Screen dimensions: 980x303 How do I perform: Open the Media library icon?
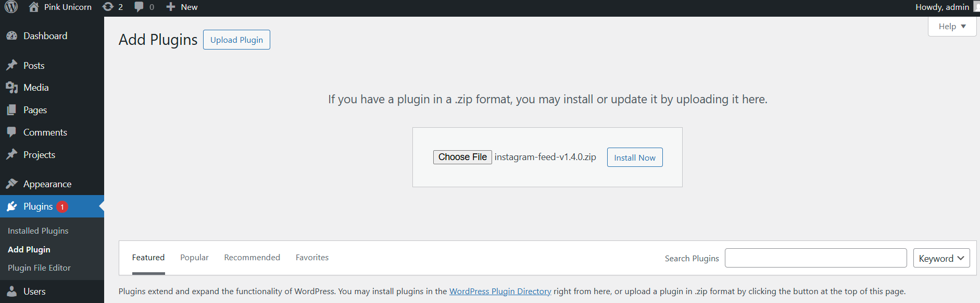11,88
